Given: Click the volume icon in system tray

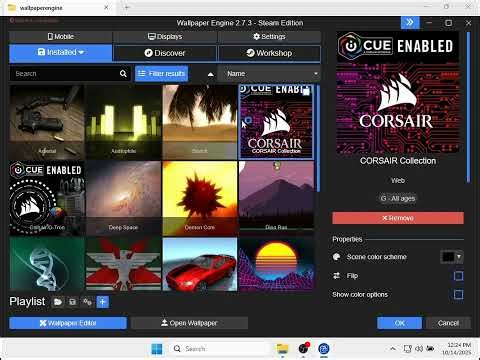Looking at the screenshot, I should point(419,349).
